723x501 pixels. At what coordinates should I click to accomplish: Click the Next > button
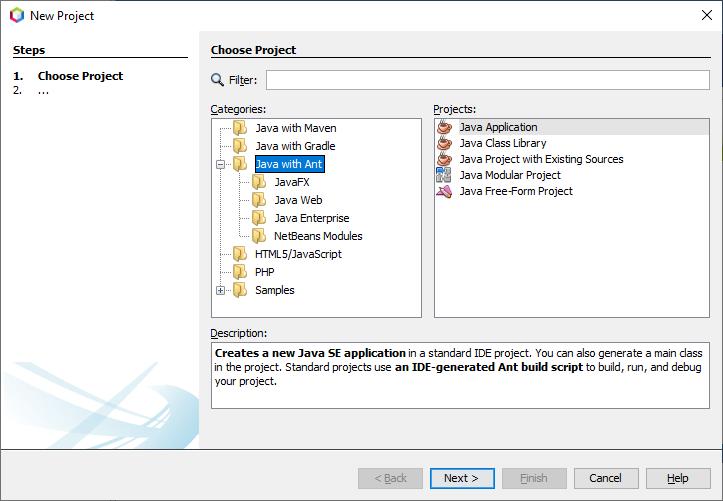[x=462, y=478]
